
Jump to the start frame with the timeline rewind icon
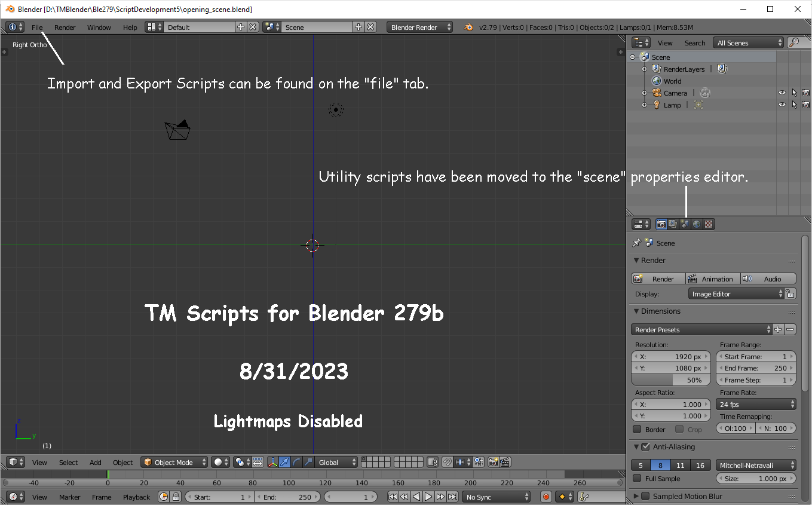(x=393, y=497)
